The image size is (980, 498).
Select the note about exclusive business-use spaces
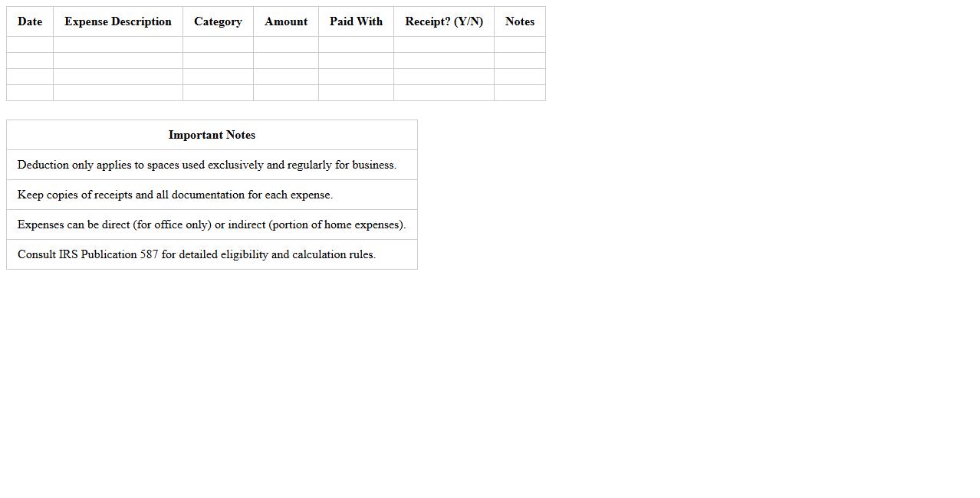207,165
